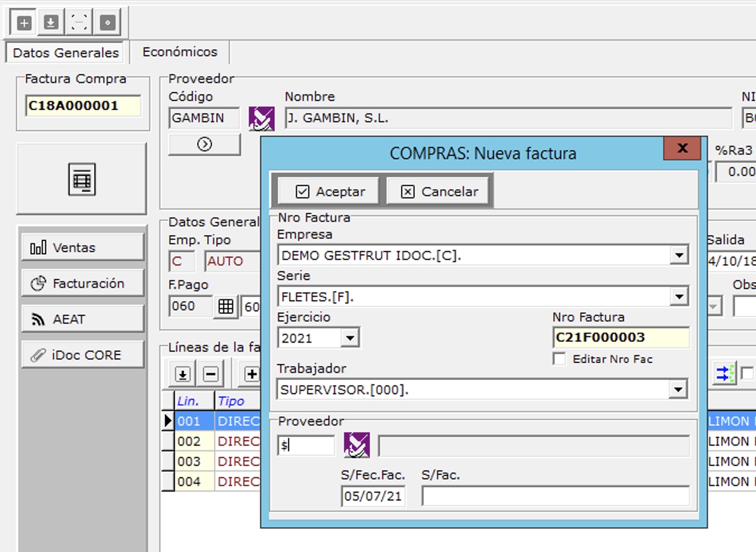Open the Trabajador dropdown
Viewport: 756px width, 552px height.
(678, 390)
